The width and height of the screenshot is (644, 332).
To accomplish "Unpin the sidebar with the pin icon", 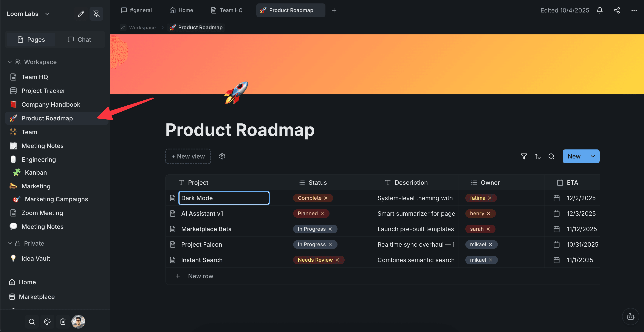I will [96, 14].
